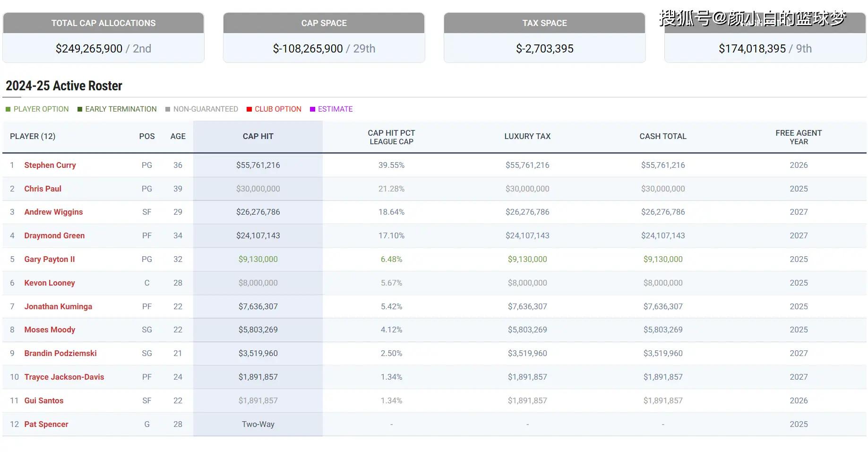Click red CLUB OPTION legend swatch
The width and height of the screenshot is (868, 452).
[249, 109]
